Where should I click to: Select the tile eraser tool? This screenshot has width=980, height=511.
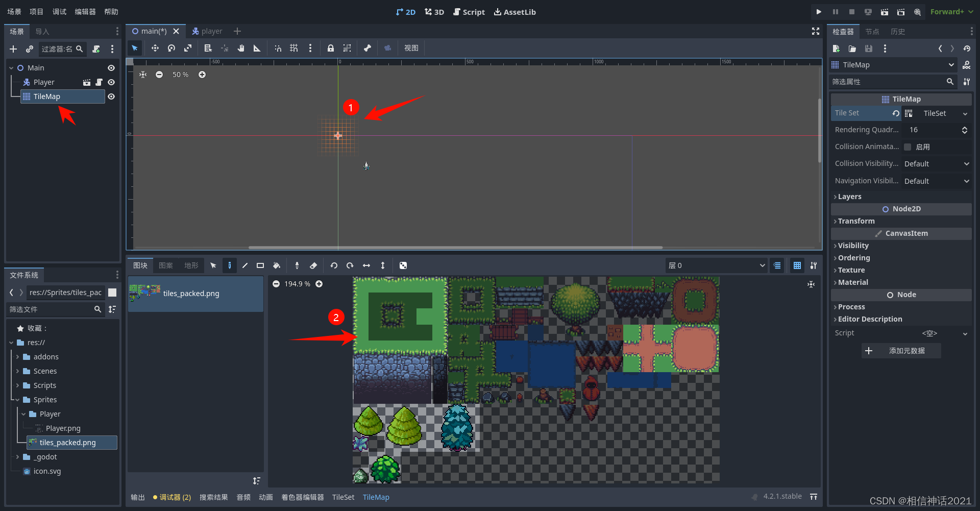pyautogui.click(x=313, y=265)
